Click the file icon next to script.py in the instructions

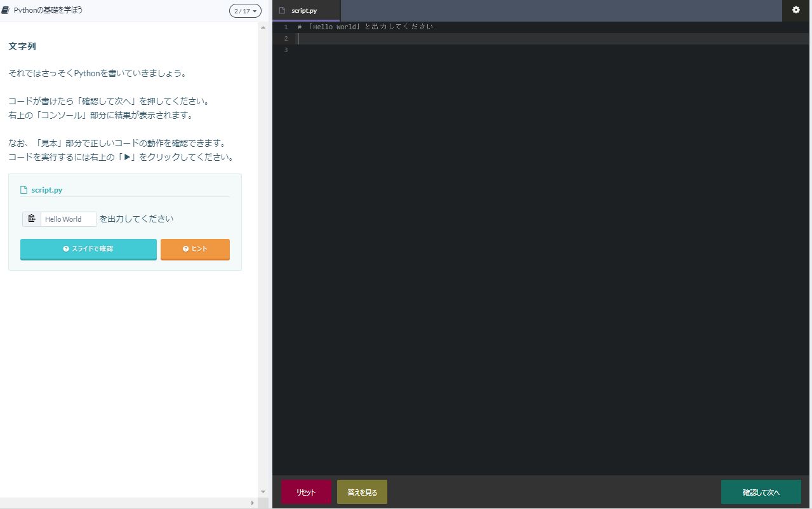tap(24, 190)
